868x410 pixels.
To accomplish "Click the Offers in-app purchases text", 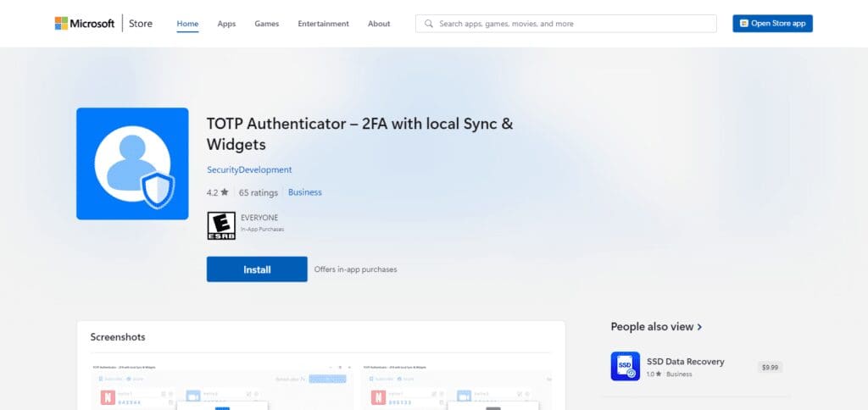I will (x=355, y=269).
